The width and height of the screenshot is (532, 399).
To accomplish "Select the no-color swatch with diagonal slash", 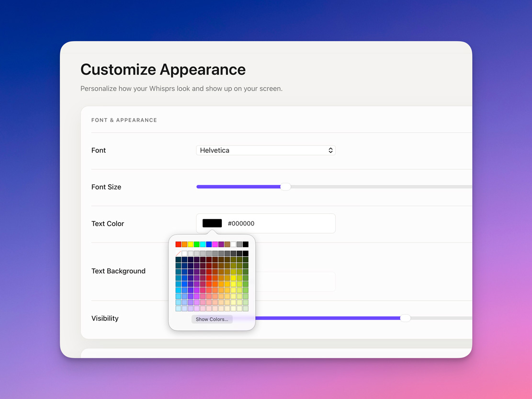I will pos(178,253).
